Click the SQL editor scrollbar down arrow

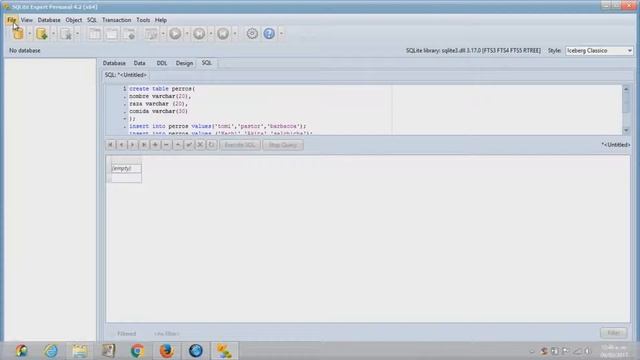coord(626,130)
